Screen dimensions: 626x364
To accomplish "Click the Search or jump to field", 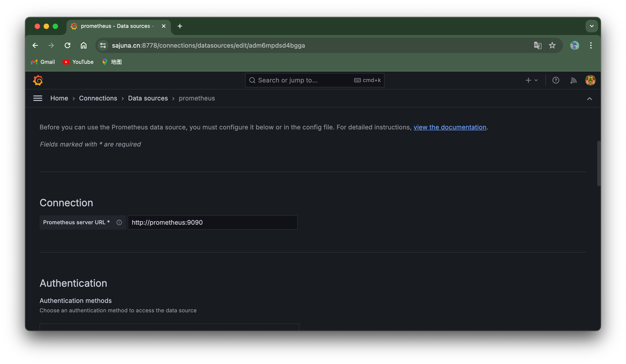I will (x=315, y=80).
